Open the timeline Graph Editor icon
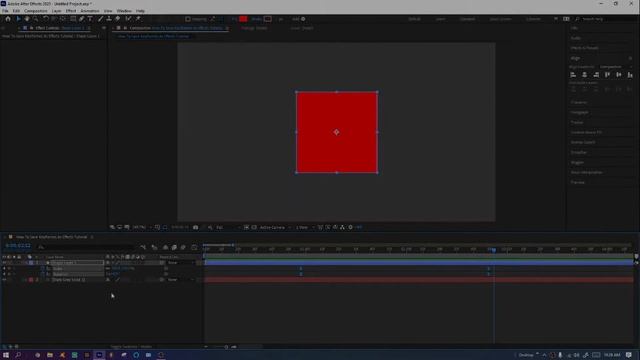 tap(194, 247)
